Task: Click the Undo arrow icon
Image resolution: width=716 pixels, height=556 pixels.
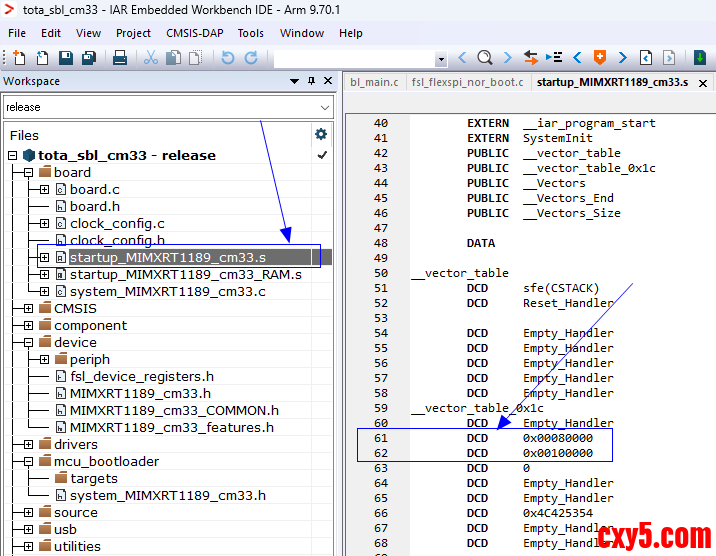Action: 228,58
